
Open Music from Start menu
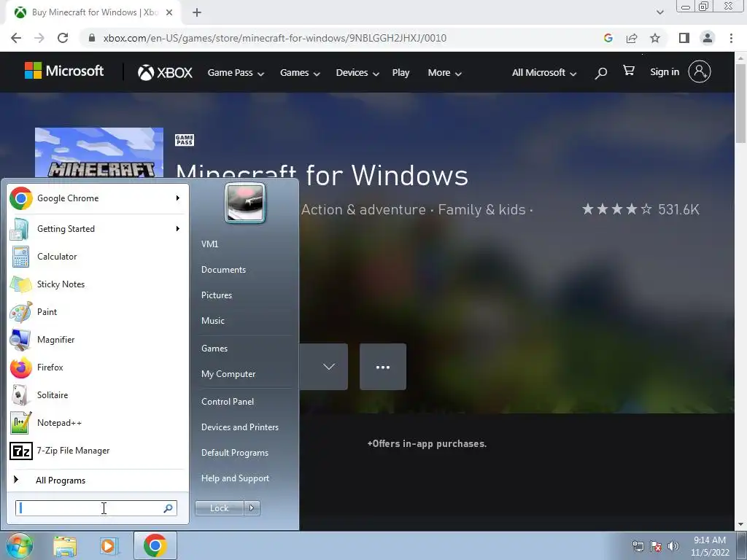[213, 321]
